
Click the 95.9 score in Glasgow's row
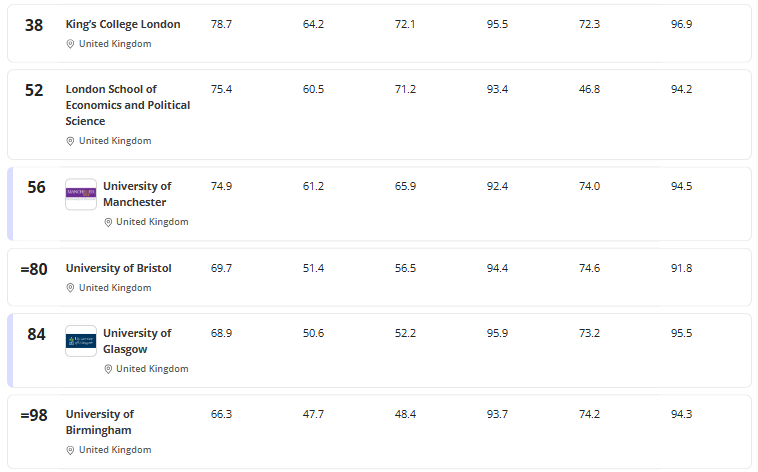coord(497,333)
